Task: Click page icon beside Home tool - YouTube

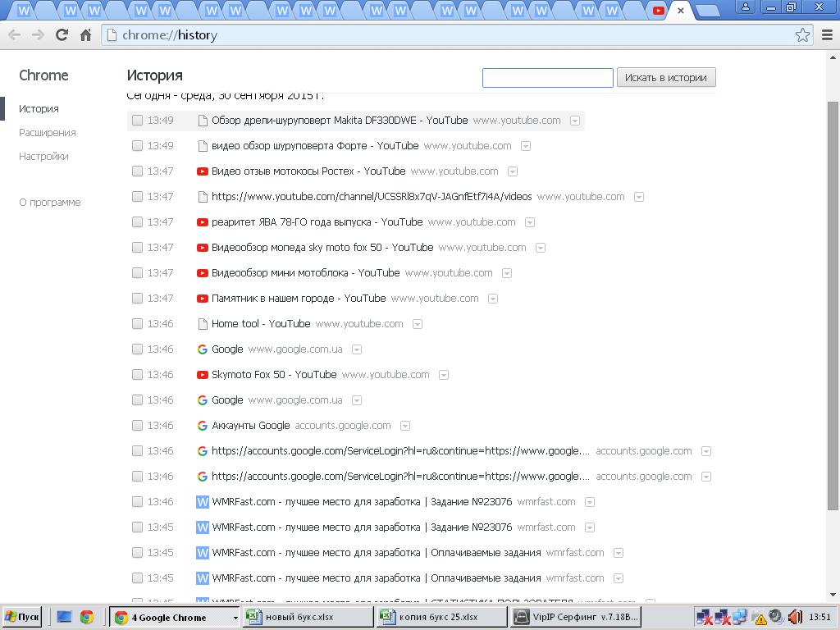Action: coord(203,324)
